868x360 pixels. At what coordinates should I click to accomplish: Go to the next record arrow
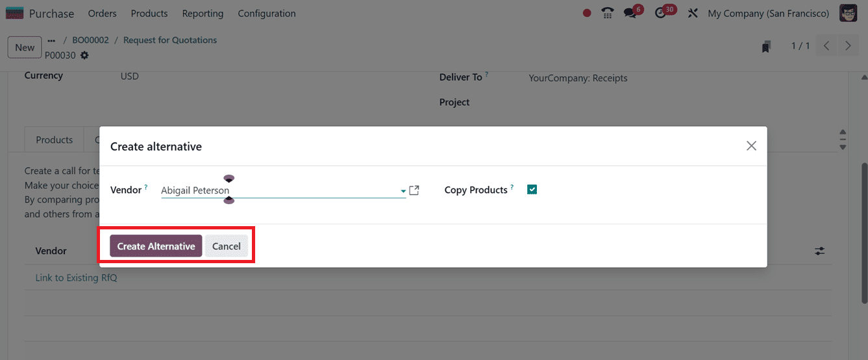[848, 46]
